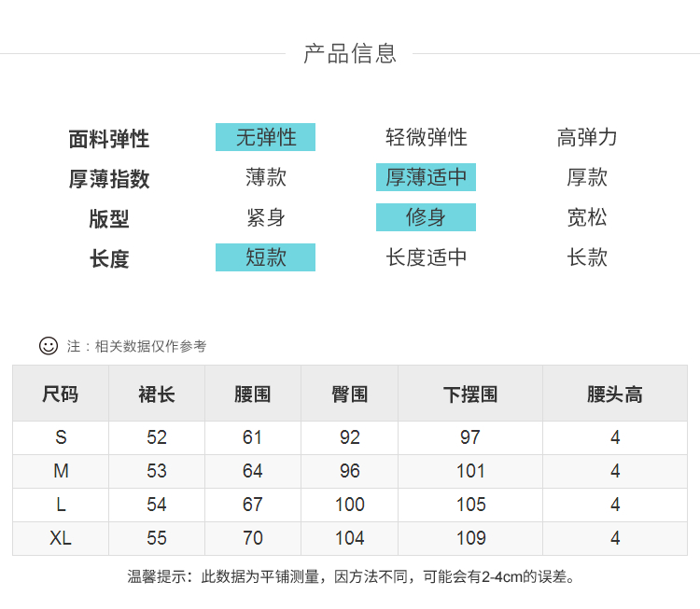The image size is (700, 609).
Task: Select the 长度适中 length option
Action: [427, 257]
